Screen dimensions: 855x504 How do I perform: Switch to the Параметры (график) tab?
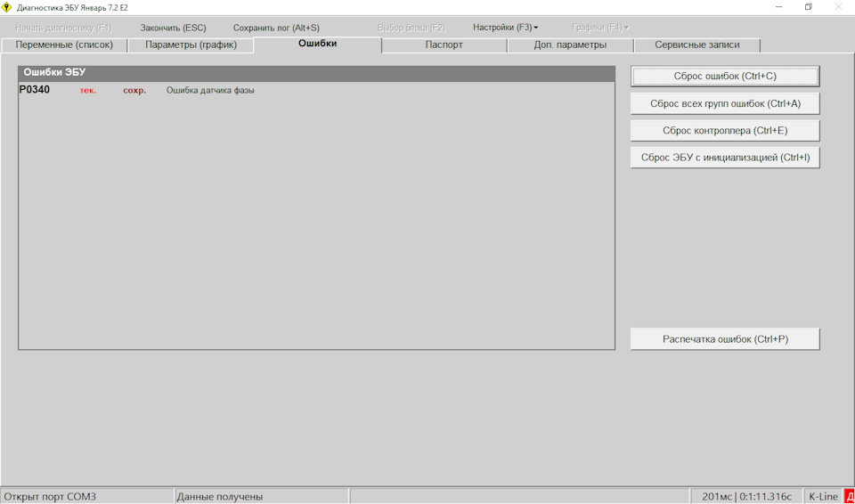click(191, 45)
